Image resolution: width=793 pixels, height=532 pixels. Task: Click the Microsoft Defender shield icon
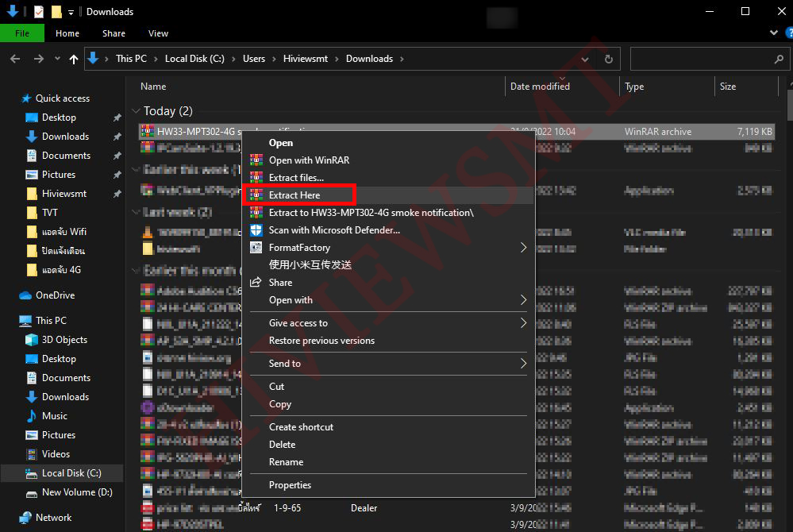pos(256,230)
